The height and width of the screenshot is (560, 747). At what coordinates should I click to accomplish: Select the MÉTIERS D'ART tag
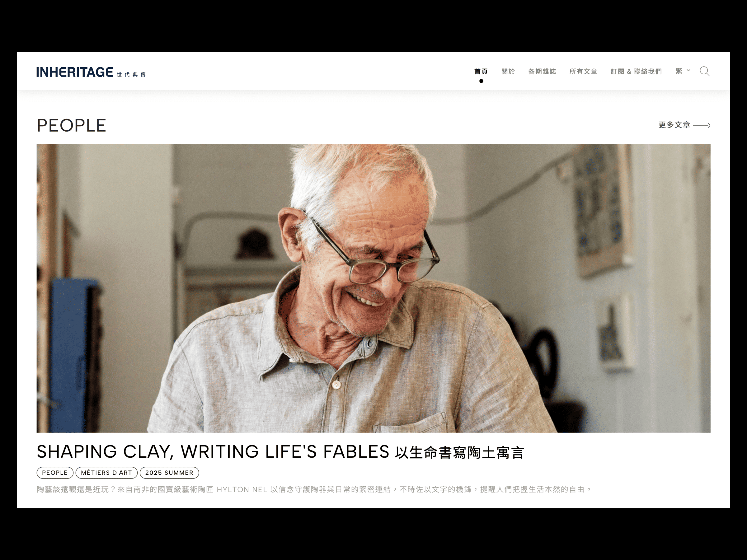pos(106,473)
